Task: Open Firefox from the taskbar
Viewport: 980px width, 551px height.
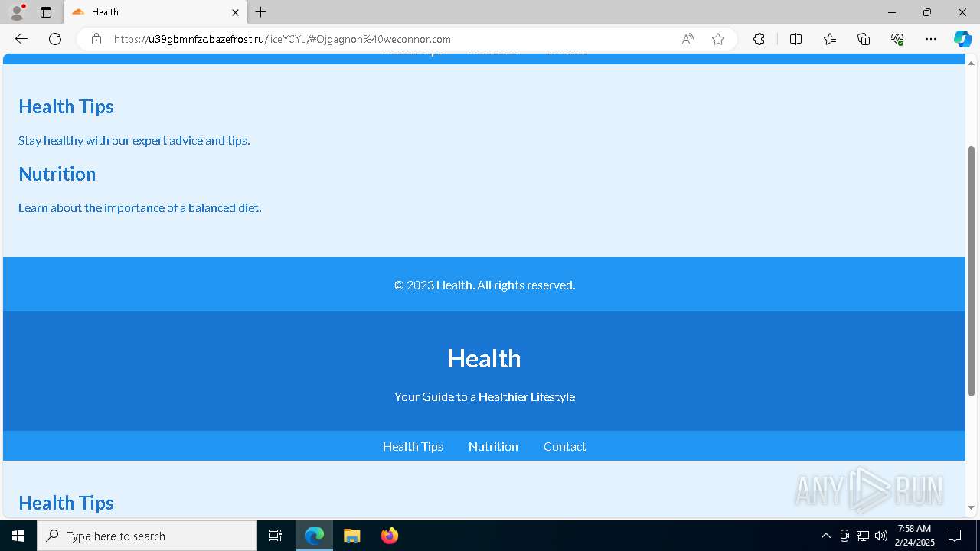Action: tap(390, 536)
